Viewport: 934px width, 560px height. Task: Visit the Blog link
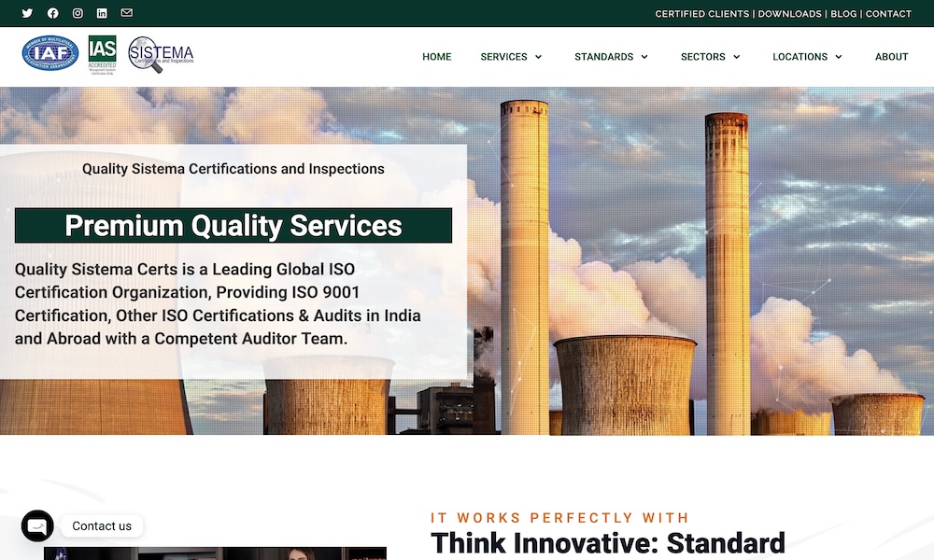(x=843, y=14)
